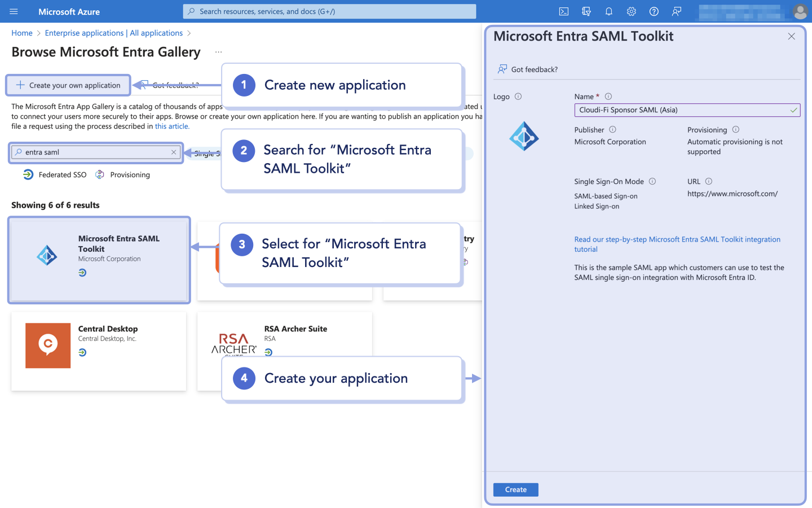
Task: Click the Create button in the panel
Action: [x=515, y=489]
